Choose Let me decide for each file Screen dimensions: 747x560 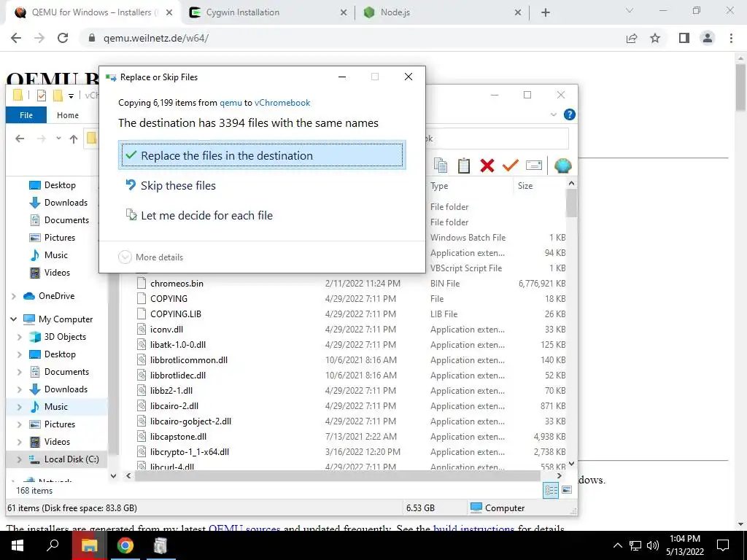(x=262, y=215)
